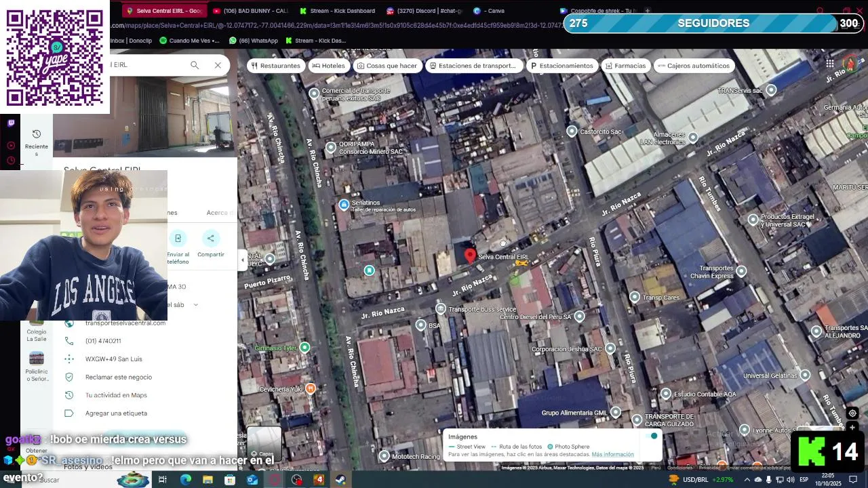
Task: Click the my-location target button
Action: pyautogui.click(x=852, y=413)
